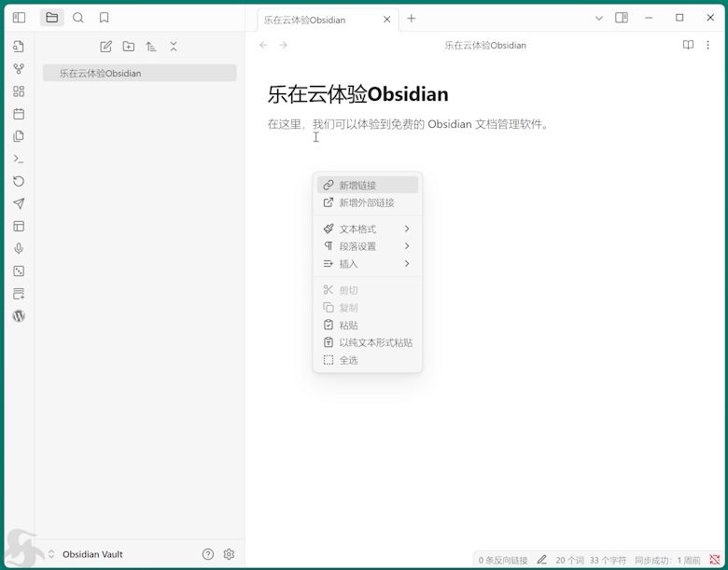The image size is (728, 570).
Task: Click the note title heading 乐在云体验Obsidian
Action: [358, 94]
